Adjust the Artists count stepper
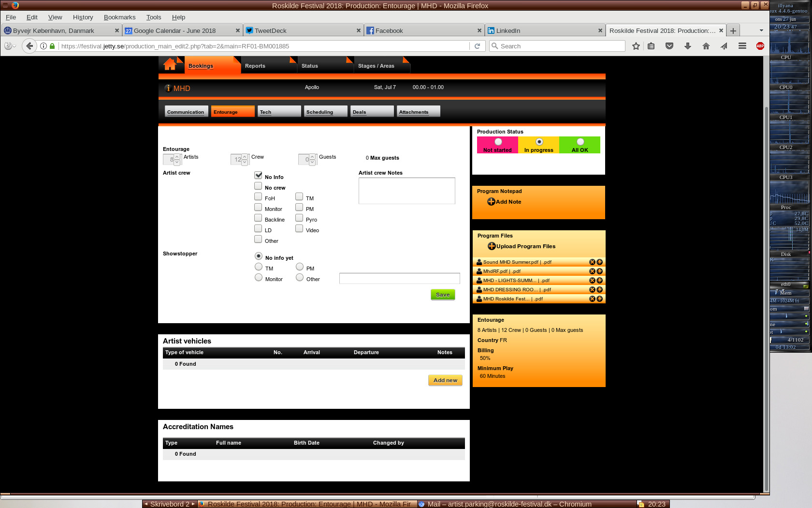The width and height of the screenshot is (812, 508). tap(177, 159)
